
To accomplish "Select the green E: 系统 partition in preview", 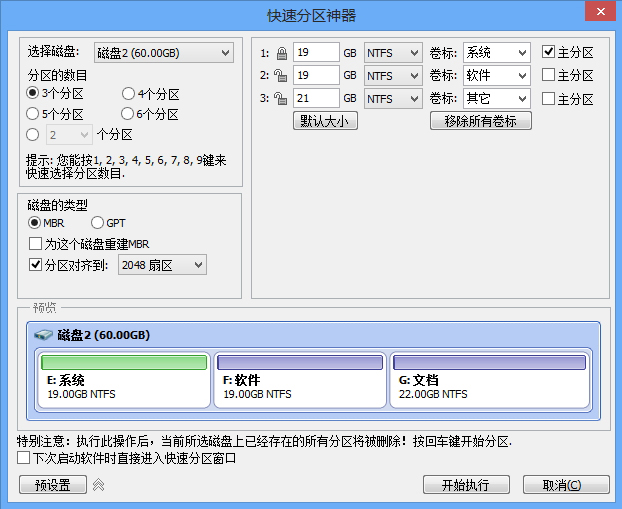I will 123,380.
